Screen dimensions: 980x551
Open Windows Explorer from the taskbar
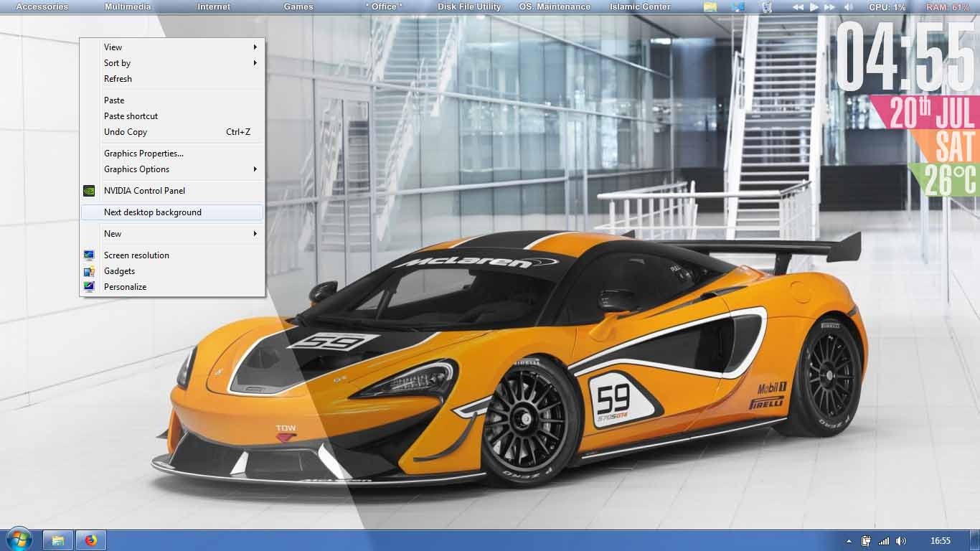58,540
